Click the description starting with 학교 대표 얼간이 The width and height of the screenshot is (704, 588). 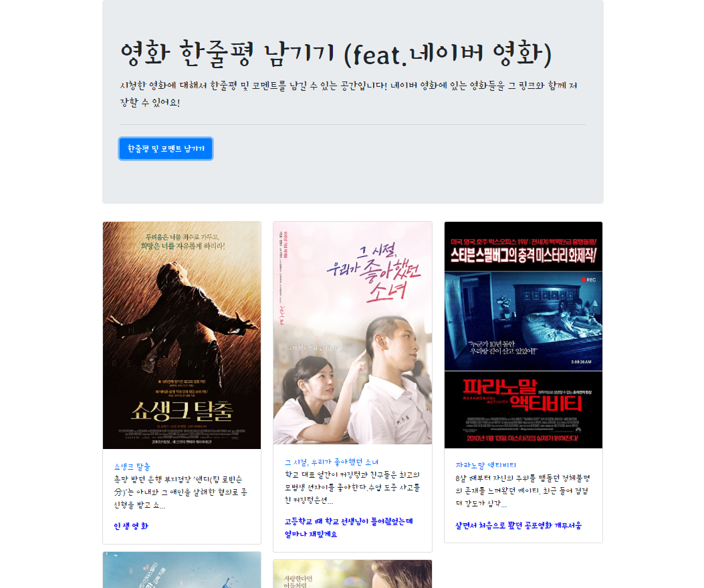pos(352,488)
